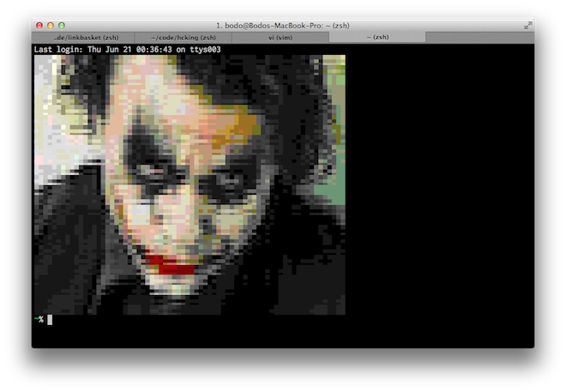This screenshot has height=392, width=566.
Task: Click the terminal cursor block at prompt
Action: coord(50,320)
